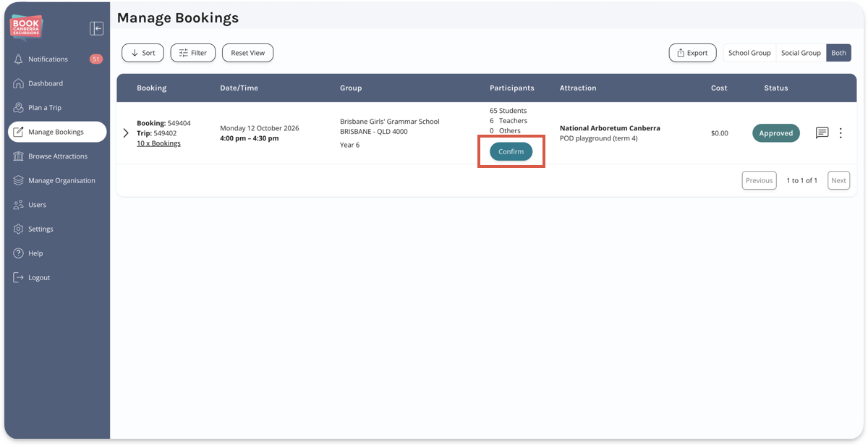868x446 pixels.
Task: Open the Sort options
Action: click(143, 53)
